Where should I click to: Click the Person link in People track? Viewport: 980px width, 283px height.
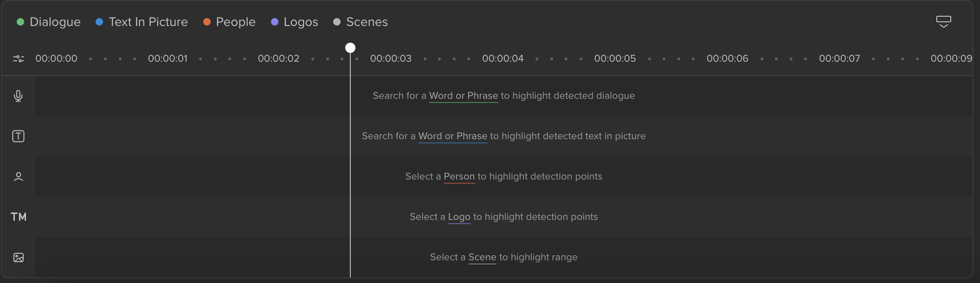(459, 176)
